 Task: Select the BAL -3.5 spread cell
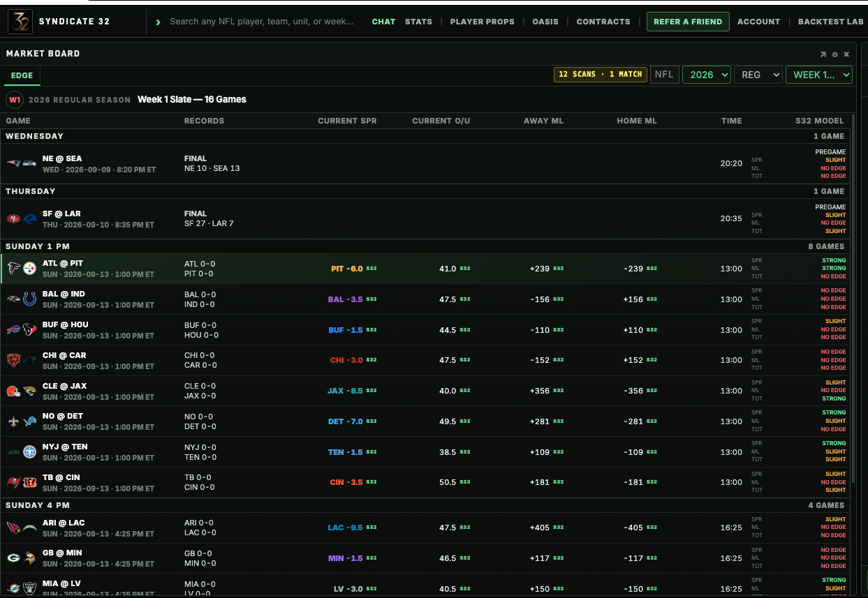click(345, 299)
